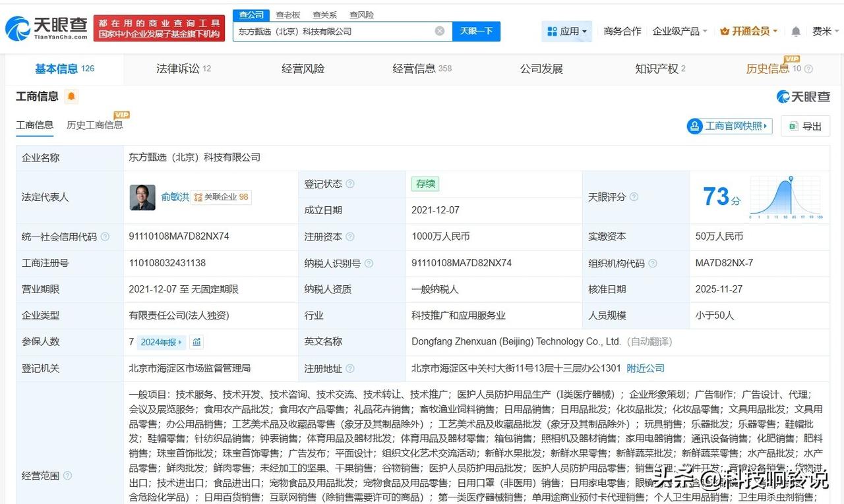The height and width of the screenshot is (504, 844).
Task: Click the 2025-11-27 approval date value
Action: (719, 289)
